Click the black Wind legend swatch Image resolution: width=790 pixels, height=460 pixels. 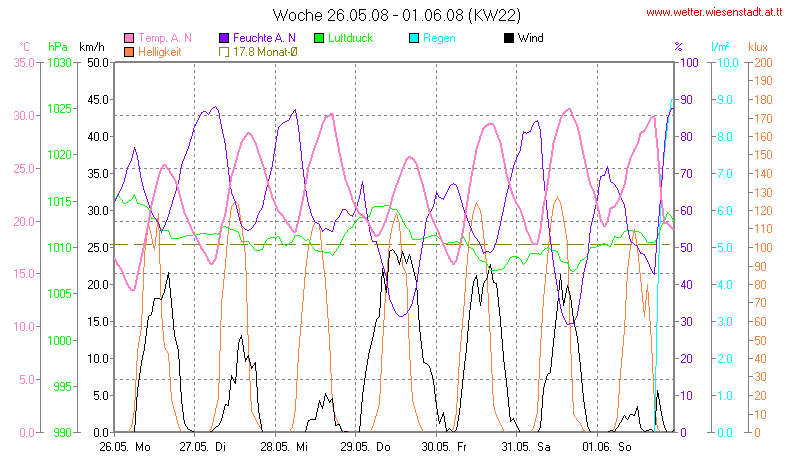tap(508, 38)
